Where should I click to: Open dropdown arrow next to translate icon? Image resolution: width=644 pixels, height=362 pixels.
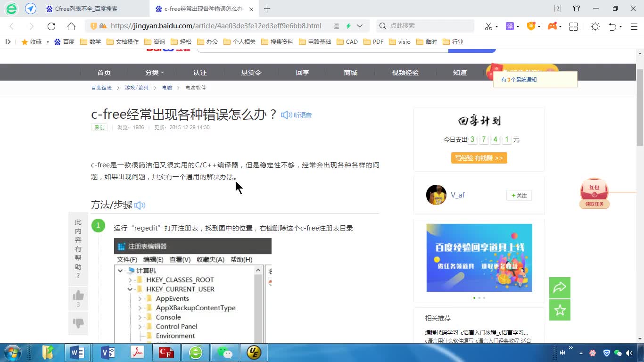point(518,26)
